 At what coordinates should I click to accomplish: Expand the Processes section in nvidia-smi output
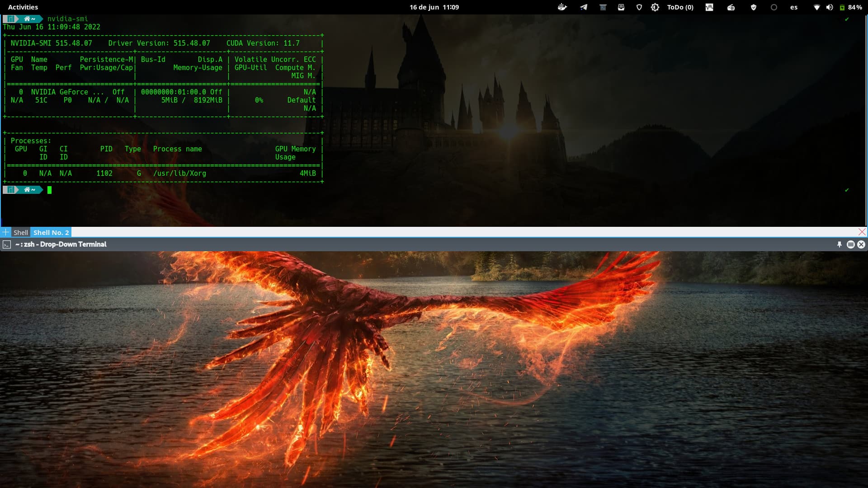tap(30, 141)
